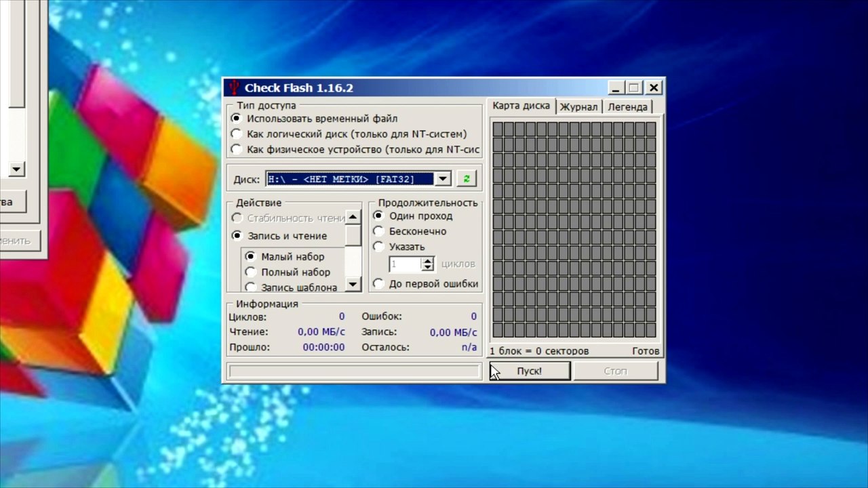Click the 'Осталось:' value n/a
This screenshot has width=868, height=488.
[469, 347]
